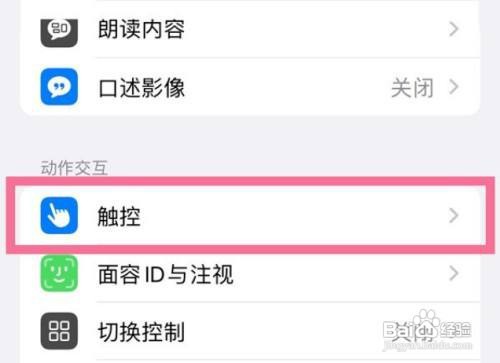Click the chevron arrow on 触控 row

click(x=453, y=216)
